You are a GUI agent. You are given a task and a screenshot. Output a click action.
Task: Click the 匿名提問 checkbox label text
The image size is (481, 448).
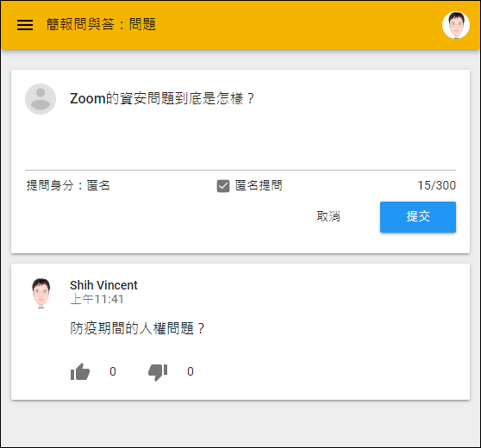tap(259, 185)
